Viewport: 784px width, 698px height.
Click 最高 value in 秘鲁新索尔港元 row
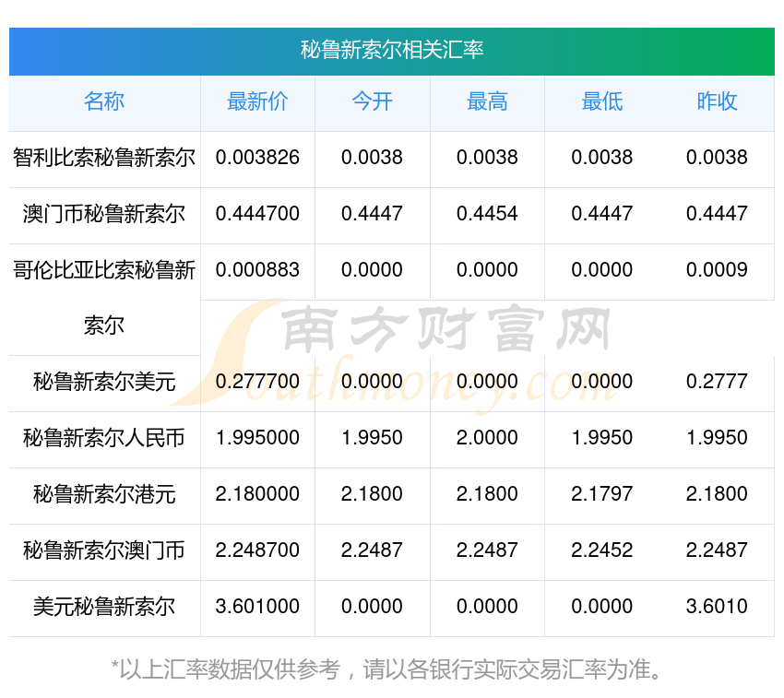tap(487, 494)
